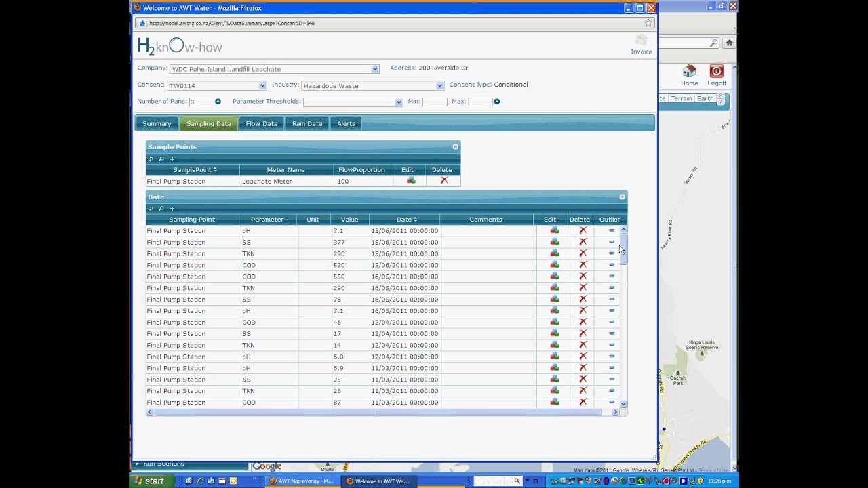The width and height of the screenshot is (868, 488).
Task: Toggle outlier for COD 550 row
Action: coord(612,277)
